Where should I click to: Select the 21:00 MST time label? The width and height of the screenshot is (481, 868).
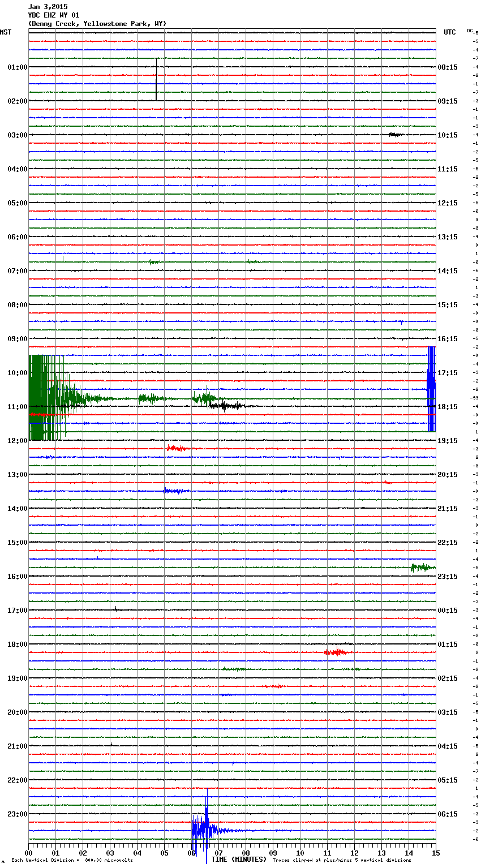click(17, 746)
